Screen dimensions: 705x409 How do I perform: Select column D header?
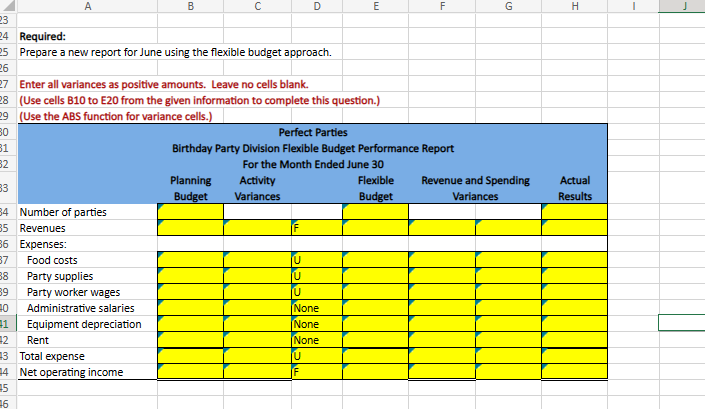coord(317,6)
